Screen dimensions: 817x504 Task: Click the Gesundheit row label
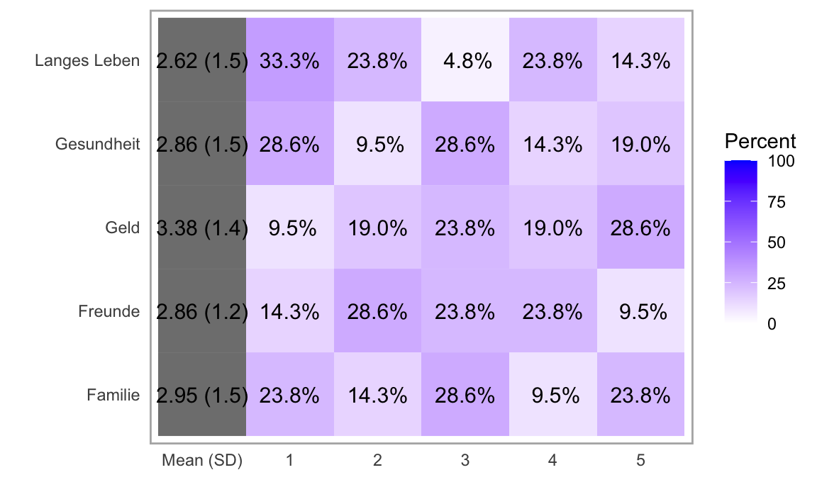97,145
